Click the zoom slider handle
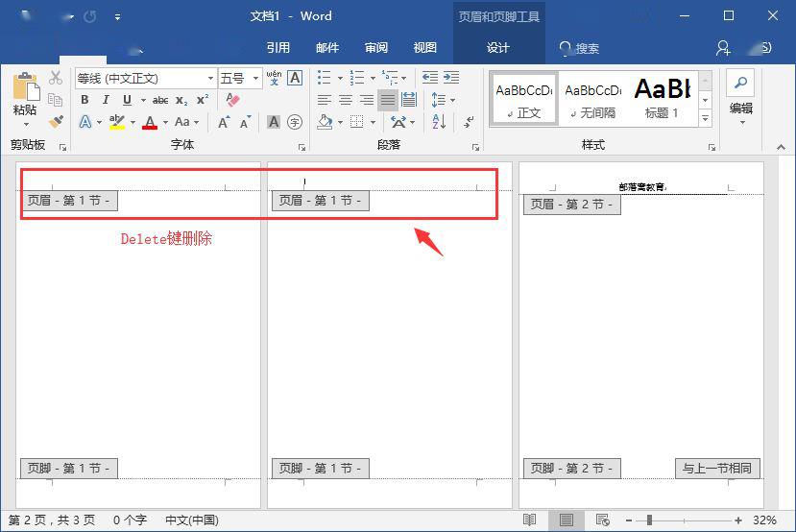 tap(649, 520)
